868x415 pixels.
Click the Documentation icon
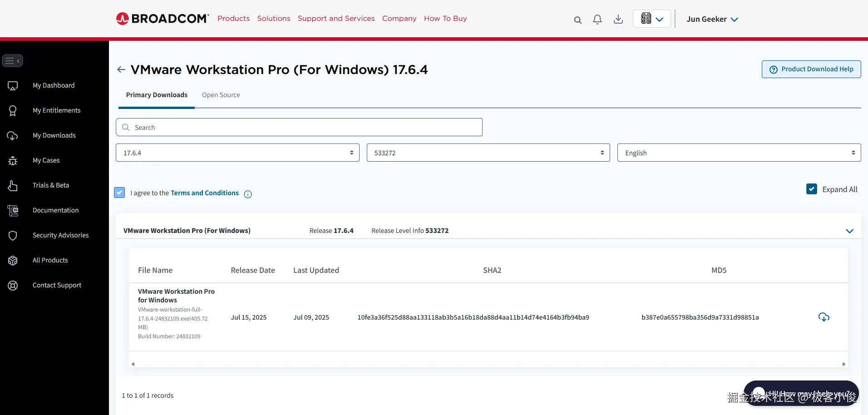point(13,210)
